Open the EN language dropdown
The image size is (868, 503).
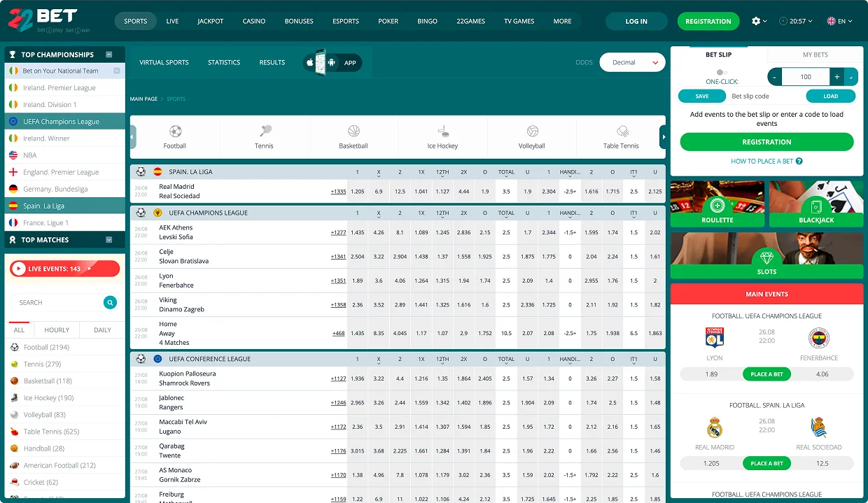point(840,21)
